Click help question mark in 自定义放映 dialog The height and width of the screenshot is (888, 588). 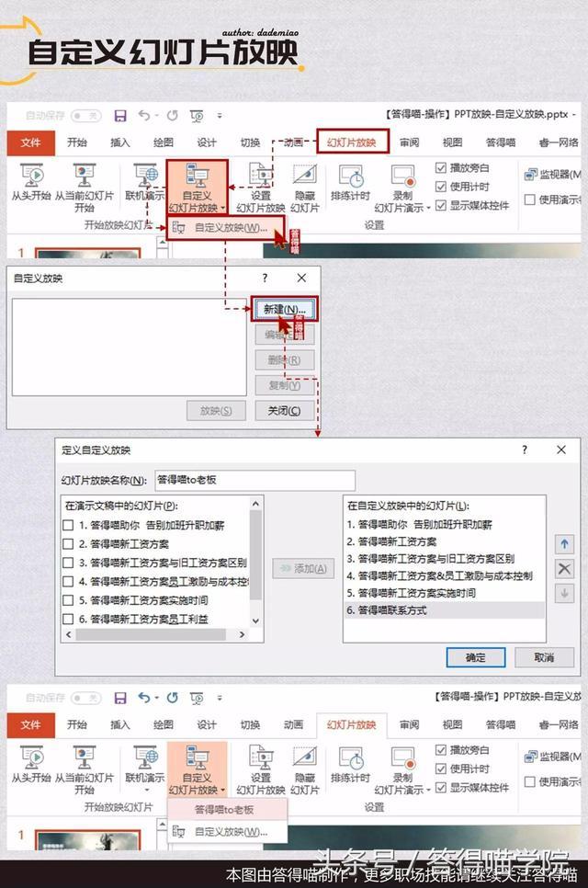point(265,278)
